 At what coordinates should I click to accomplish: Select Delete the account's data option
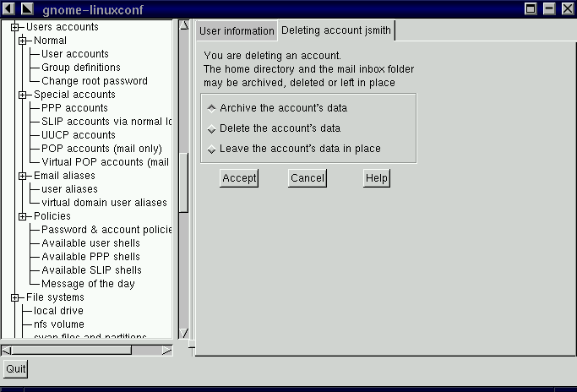coord(211,128)
